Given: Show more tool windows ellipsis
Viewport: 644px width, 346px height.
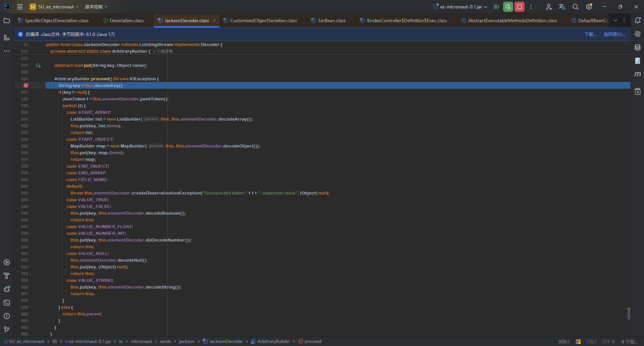Looking at the screenshot, I should click(x=7, y=51).
